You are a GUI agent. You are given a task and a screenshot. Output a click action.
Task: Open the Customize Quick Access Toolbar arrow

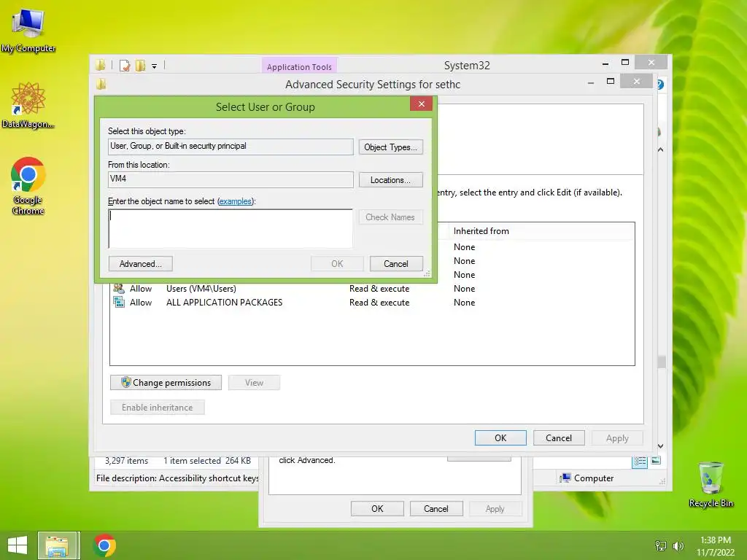point(155,66)
